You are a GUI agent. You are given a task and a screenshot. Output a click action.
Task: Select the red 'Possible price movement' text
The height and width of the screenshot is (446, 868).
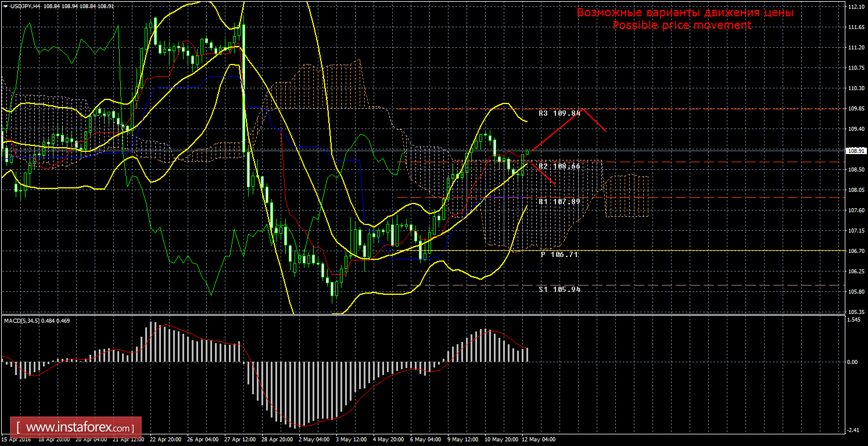tap(682, 26)
